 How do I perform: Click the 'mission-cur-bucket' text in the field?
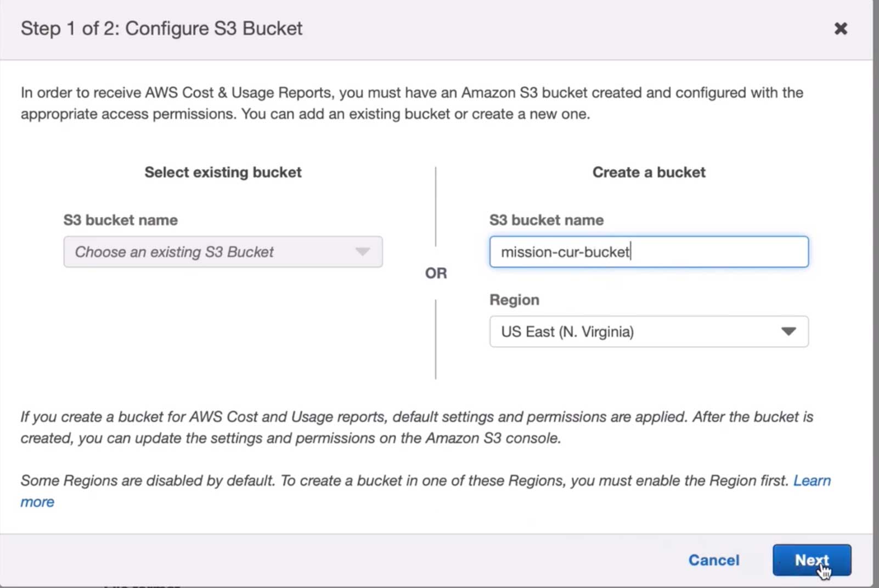pos(565,252)
